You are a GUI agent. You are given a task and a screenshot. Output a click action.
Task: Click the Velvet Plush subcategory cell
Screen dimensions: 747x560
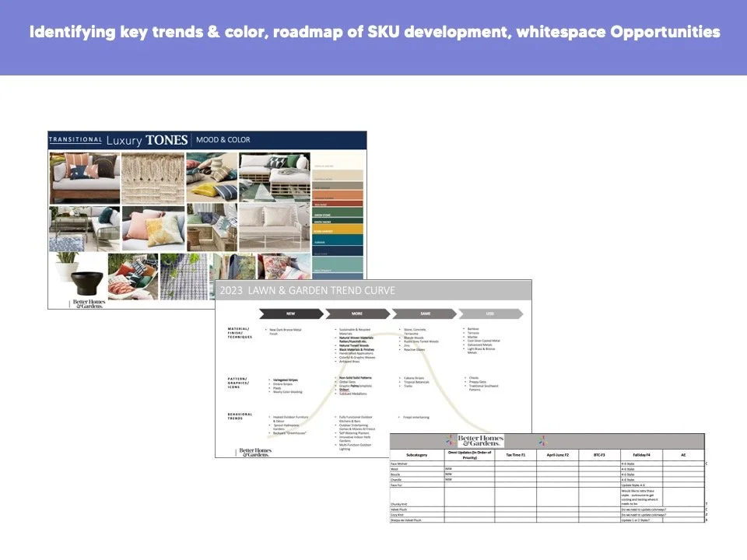tap(417, 509)
